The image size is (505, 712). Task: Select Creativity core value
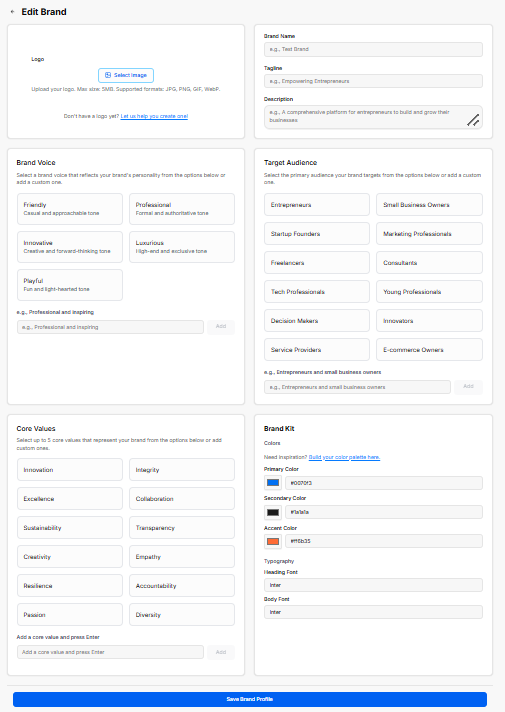click(x=70, y=557)
